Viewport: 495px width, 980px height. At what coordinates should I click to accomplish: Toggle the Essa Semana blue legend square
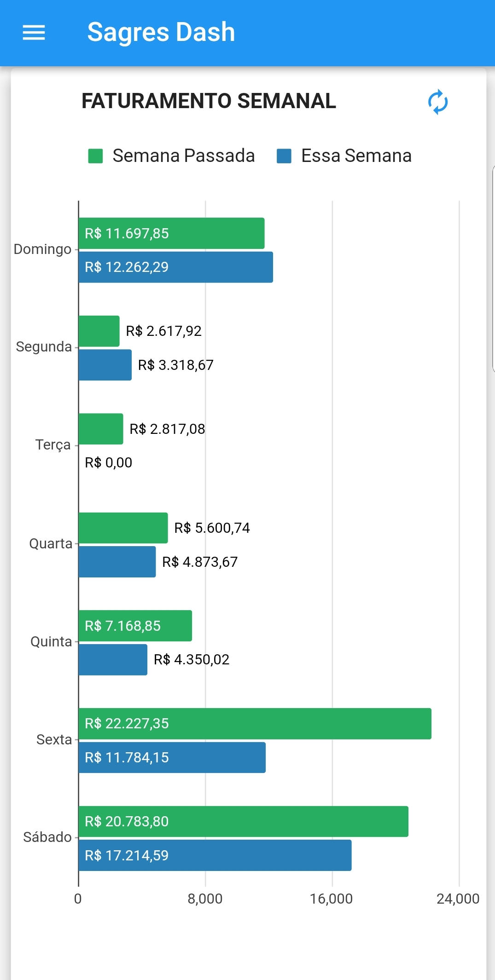[284, 156]
